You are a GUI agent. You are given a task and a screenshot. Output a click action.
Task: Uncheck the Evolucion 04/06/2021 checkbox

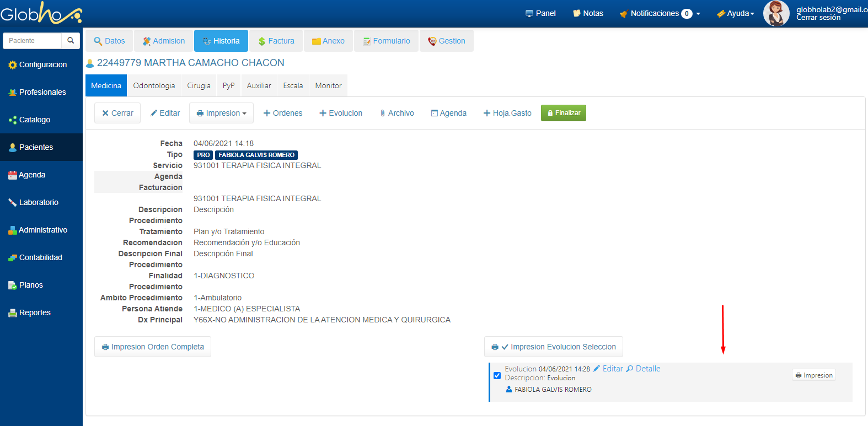497,375
